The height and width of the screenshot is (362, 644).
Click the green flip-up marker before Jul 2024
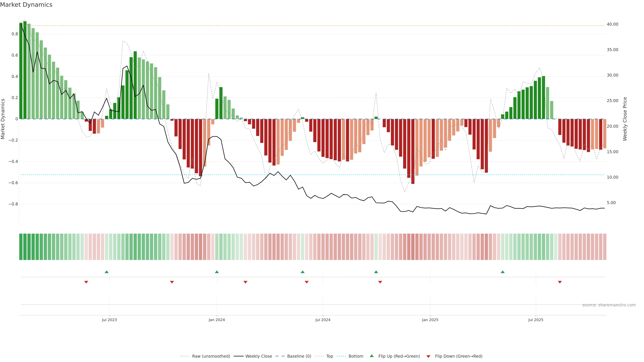303,272
